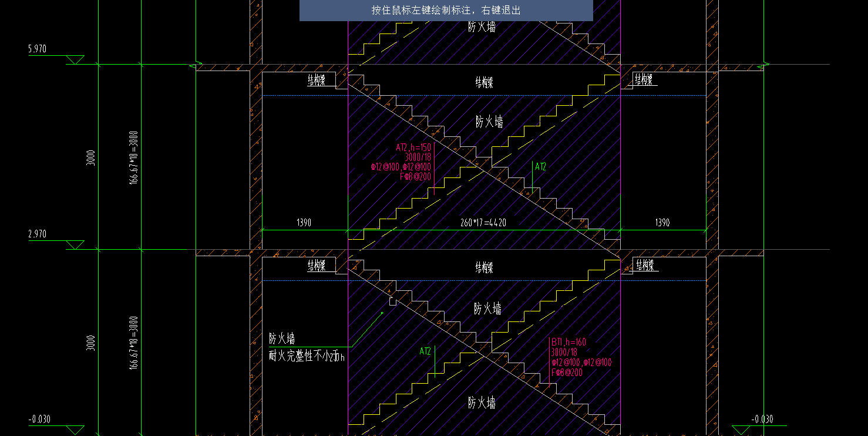Click the green 'AT2' tag on the lower flight
Screen dimensions: 868x436
[x=426, y=351]
